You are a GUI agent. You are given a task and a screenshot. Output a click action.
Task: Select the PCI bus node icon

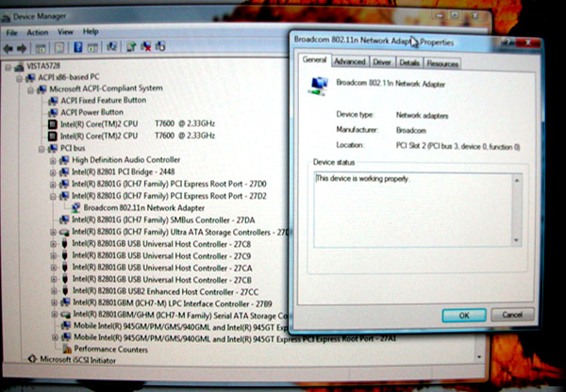coord(53,148)
